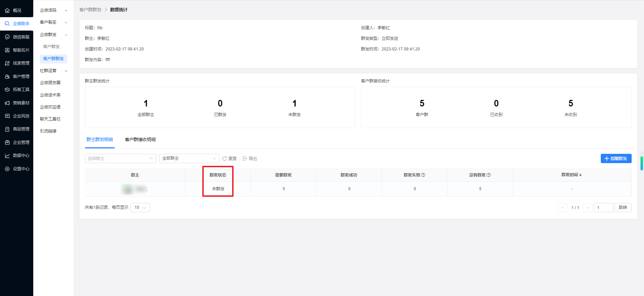
Task: Open 微信客服 sidebar icon
Action: (x=7, y=37)
